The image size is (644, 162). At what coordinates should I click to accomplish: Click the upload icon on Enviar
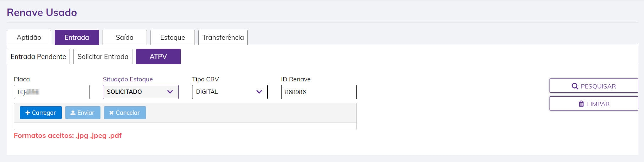click(73, 113)
